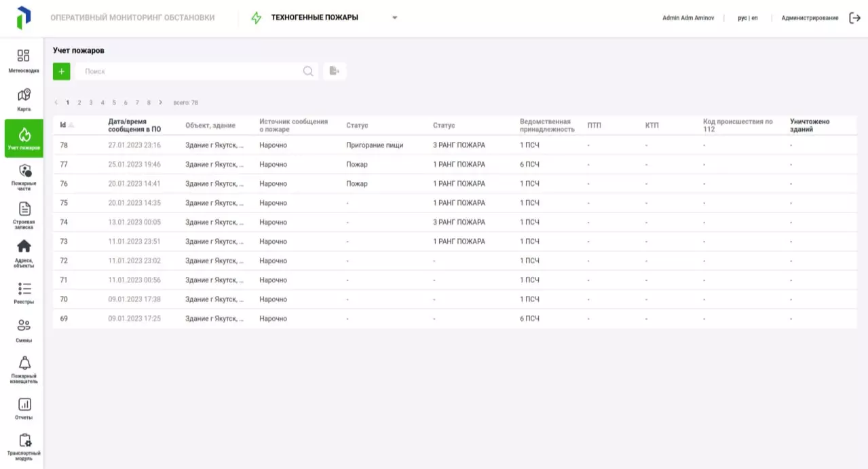Go to next page arrow in pagination
The image size is (868, 469).
coord(161,102)
